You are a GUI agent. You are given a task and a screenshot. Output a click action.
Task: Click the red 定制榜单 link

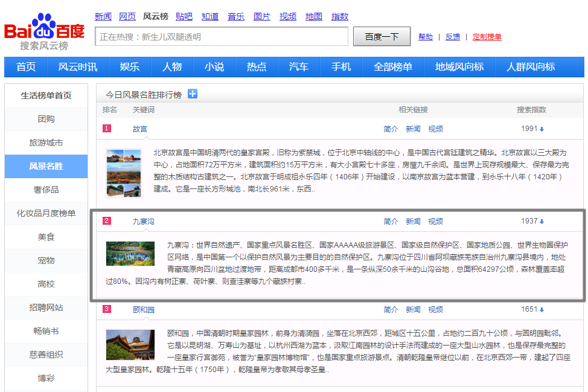click(x=487, y=37)
